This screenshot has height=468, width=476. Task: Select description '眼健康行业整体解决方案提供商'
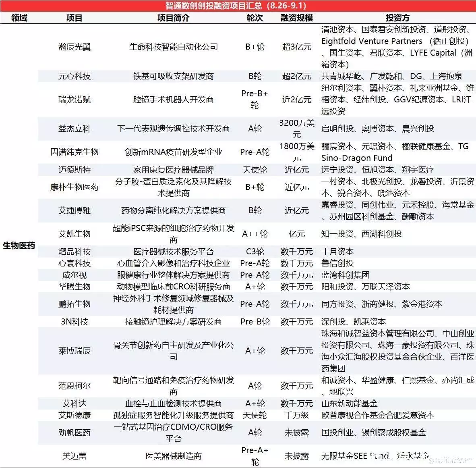click(x=173, y=275)
